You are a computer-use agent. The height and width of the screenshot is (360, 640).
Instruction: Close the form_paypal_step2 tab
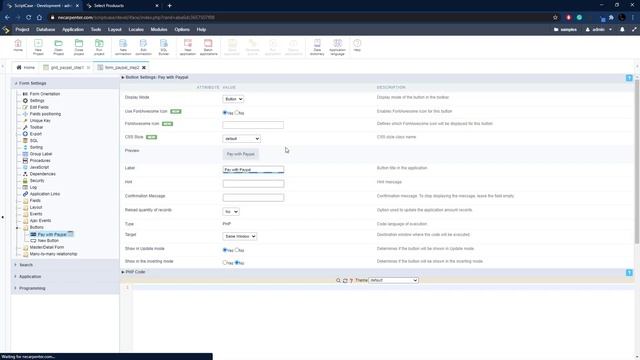(x=144, y=67)
